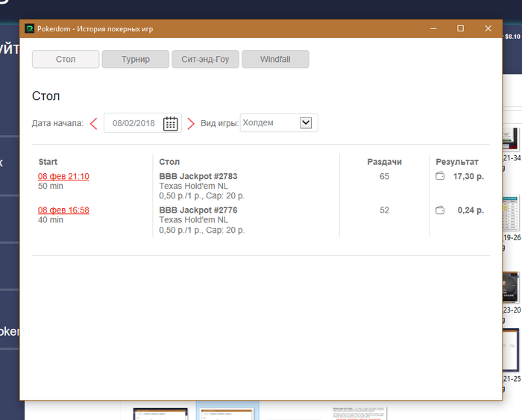Click the Результат column header
This screenshot has height=420, width=522.
457,162
